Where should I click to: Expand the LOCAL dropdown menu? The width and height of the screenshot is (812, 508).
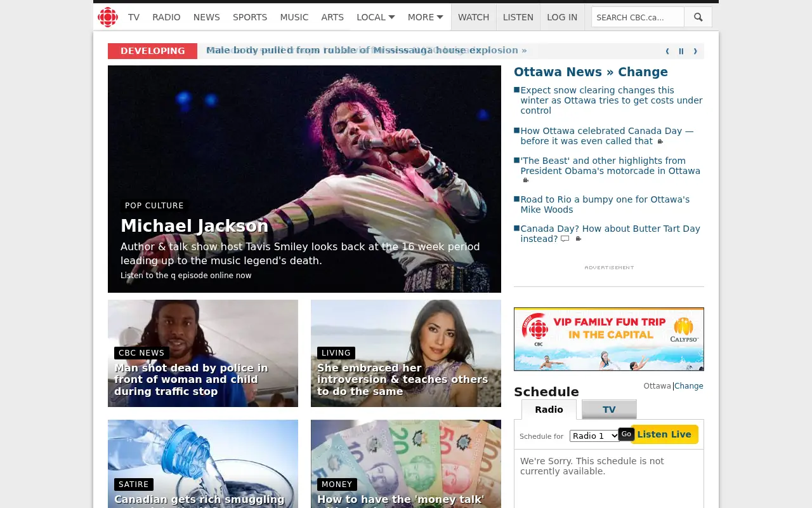click(x=376, y=17)
